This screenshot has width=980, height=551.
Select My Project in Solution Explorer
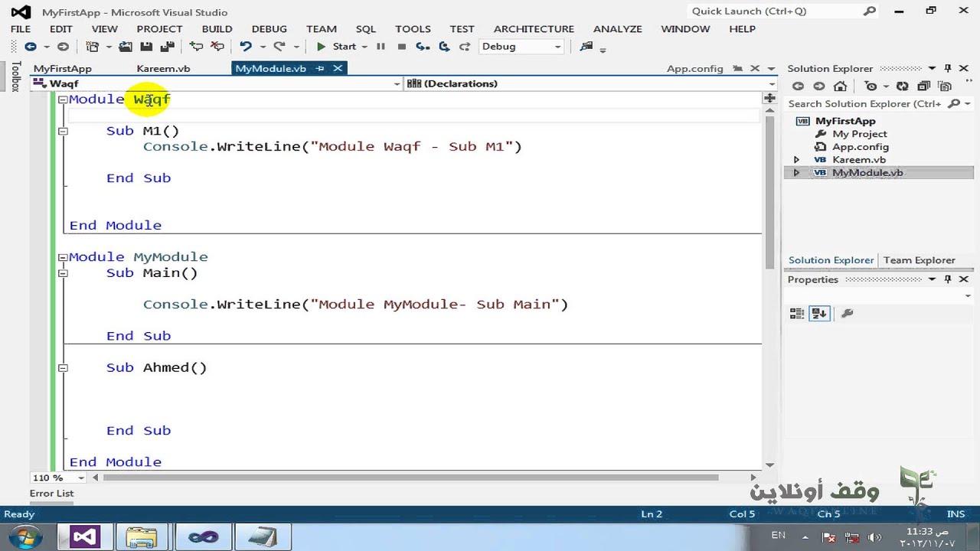pyautogui.click(x=859, y=134)
